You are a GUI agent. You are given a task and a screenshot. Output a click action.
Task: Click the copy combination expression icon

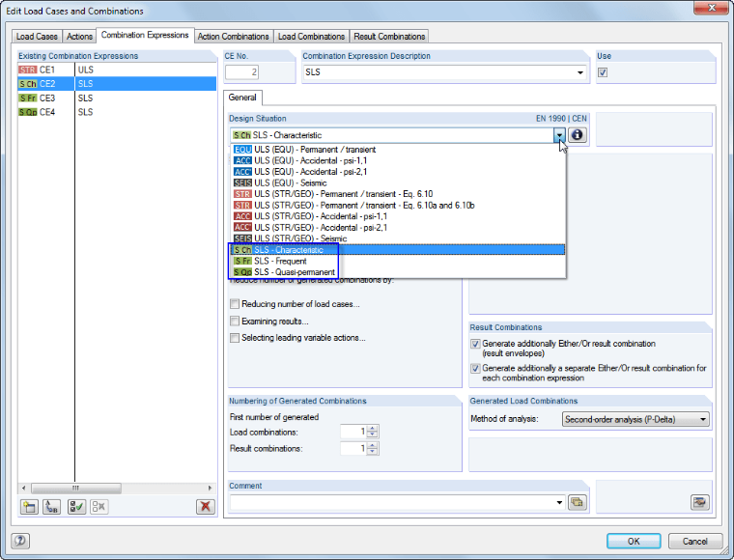click(52, 507)
